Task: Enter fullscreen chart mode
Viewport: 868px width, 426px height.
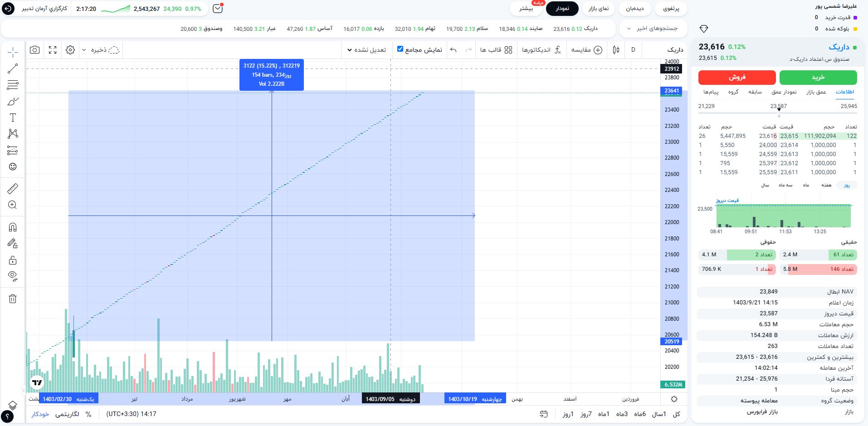Action: pos(53,50)
